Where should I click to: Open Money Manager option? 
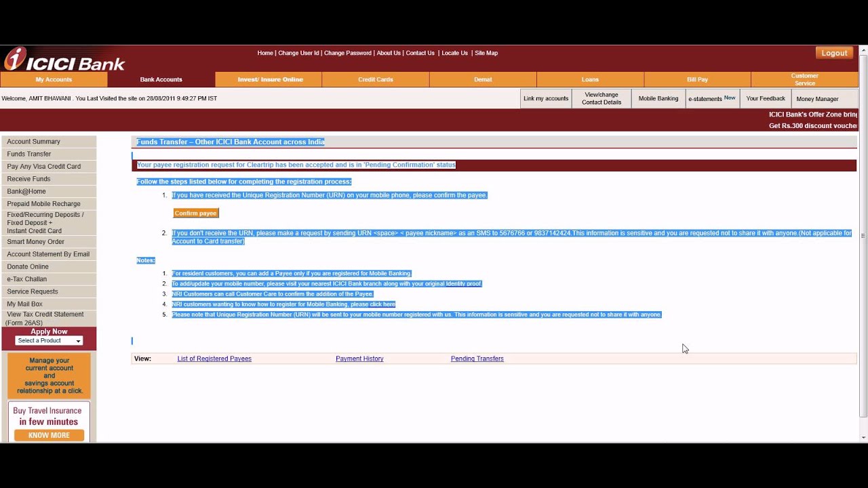tap(817, 98)
